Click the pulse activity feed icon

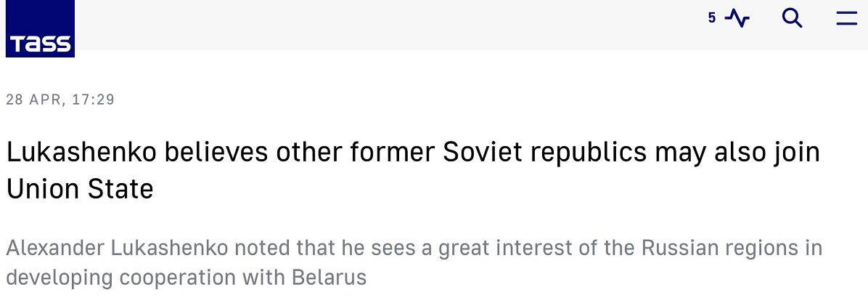click(x=737, y=18)
